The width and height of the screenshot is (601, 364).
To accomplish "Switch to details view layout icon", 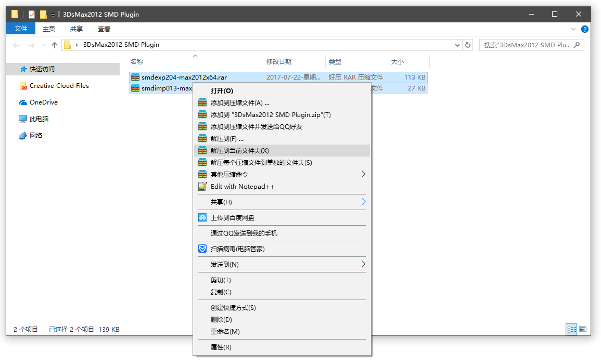I will coord(571,329).
